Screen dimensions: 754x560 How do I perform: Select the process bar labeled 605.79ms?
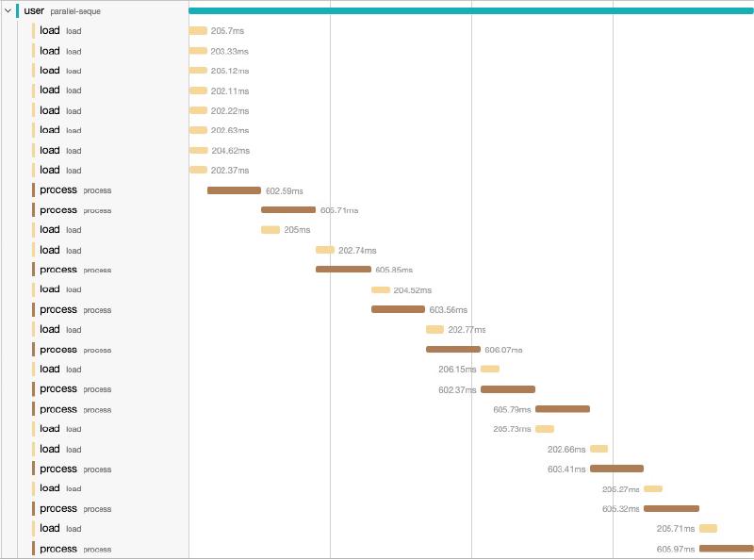click(563, 409)
